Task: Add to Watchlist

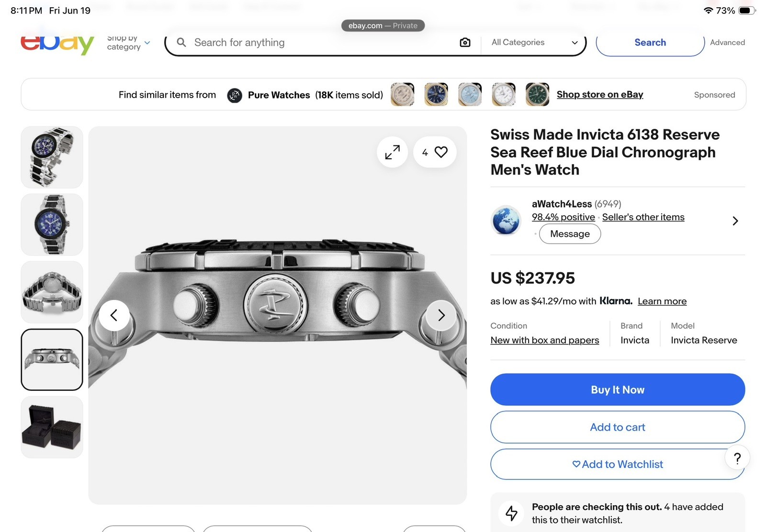Action: 618,464
